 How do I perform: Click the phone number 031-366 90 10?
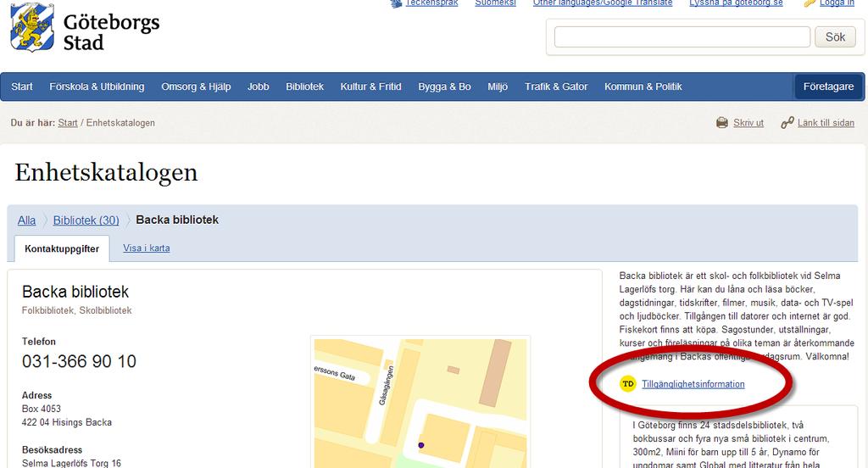coord(79,361)
